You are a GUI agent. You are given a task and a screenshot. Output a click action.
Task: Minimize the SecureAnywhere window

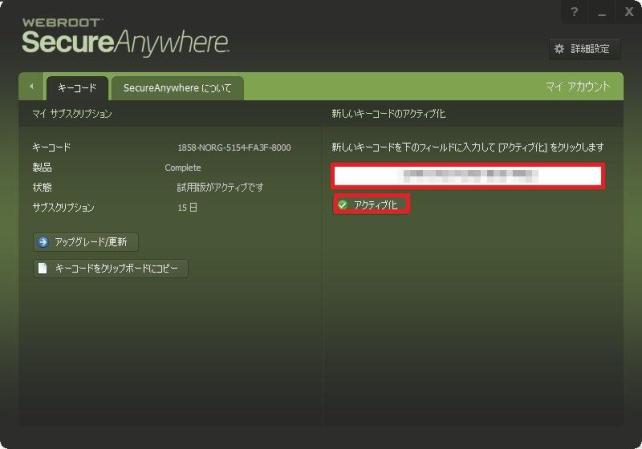(x=601, y=12)
